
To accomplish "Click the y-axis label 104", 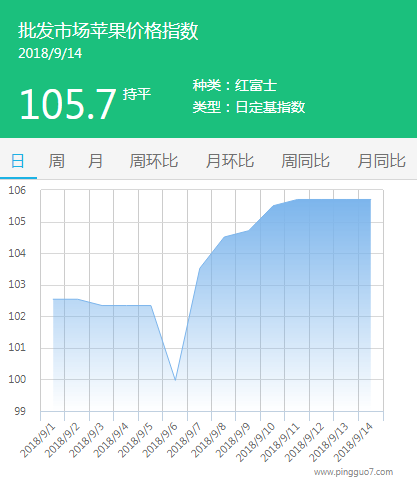I will tap(17, 253).
